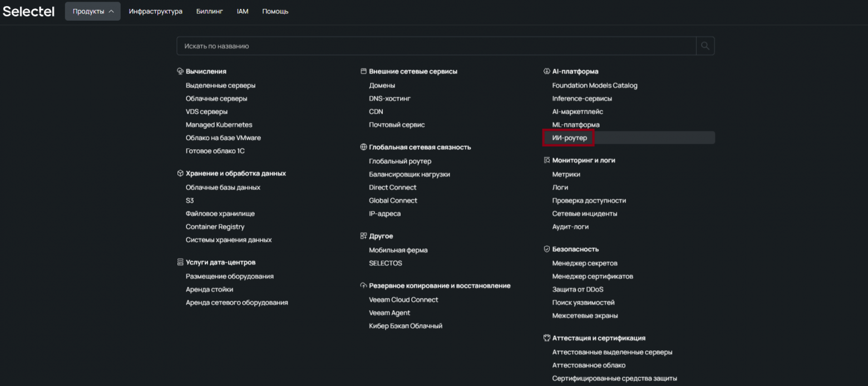Open Почтовый сервис
Viewport: 868px width, 386px height.
[x=397, y=125]
